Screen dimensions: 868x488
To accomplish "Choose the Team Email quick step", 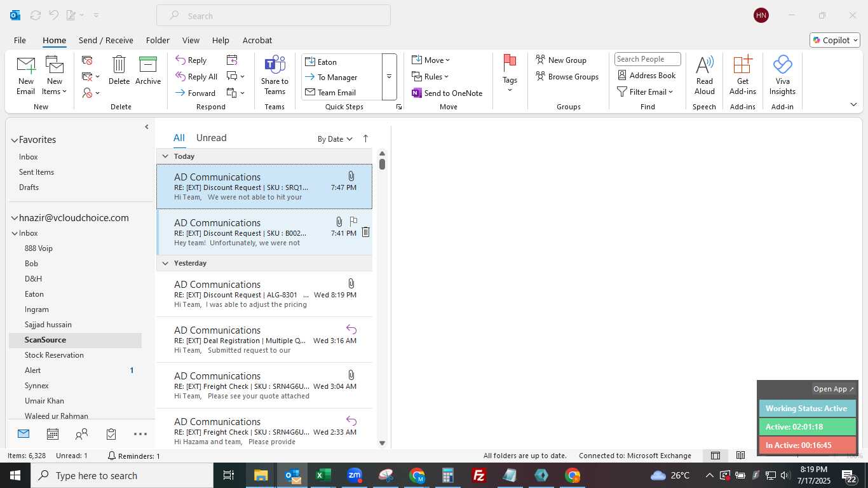I will point(342,92).
